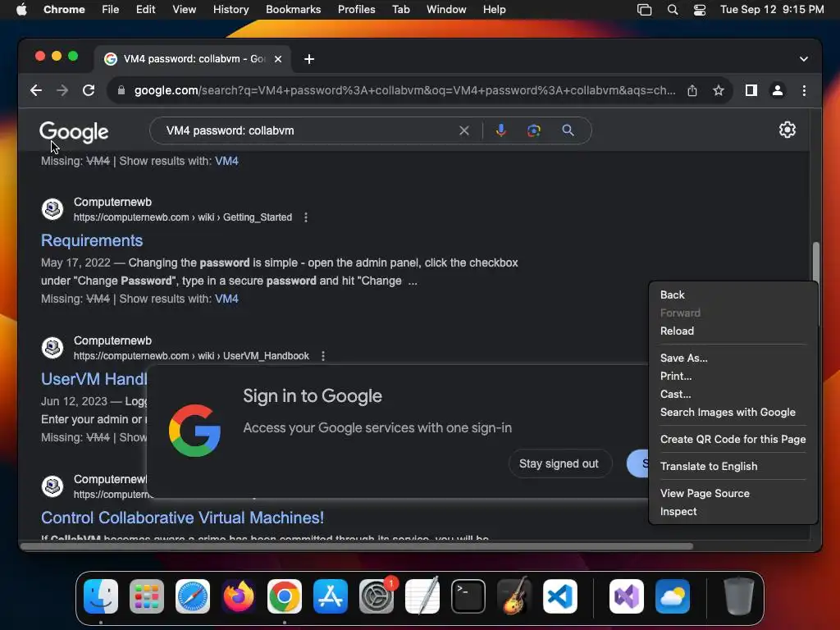Open the Chrome profile avatar icon
Image resolution: width=840 pixels, height=630 pixels.
[x=778, y=90]
